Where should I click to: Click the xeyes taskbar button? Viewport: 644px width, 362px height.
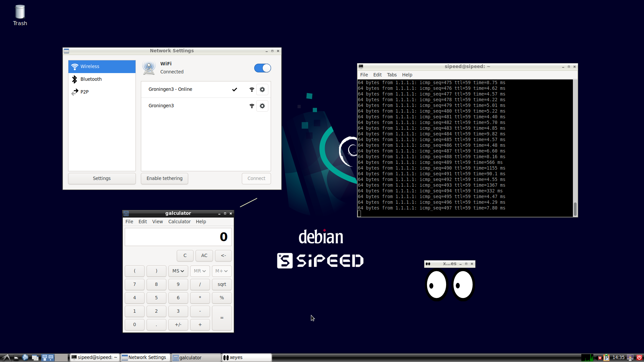(247, 358)
